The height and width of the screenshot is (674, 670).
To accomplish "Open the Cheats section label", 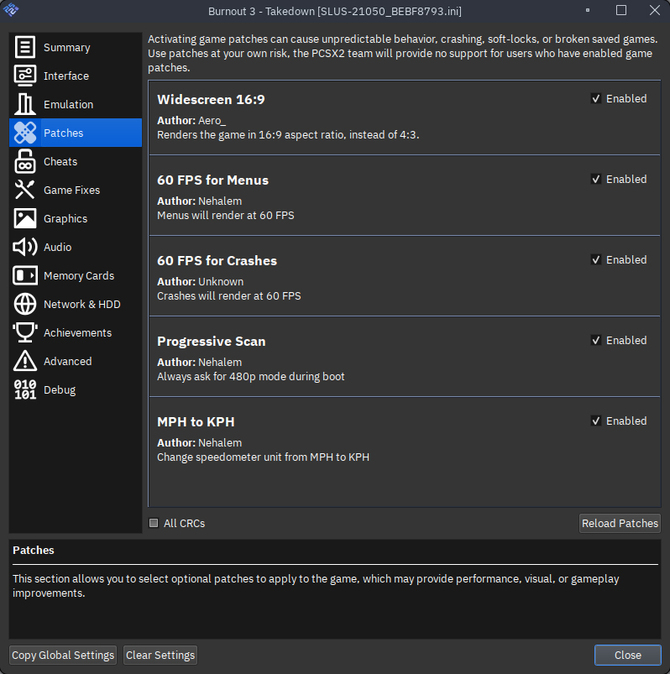I will tap(60, 162).
